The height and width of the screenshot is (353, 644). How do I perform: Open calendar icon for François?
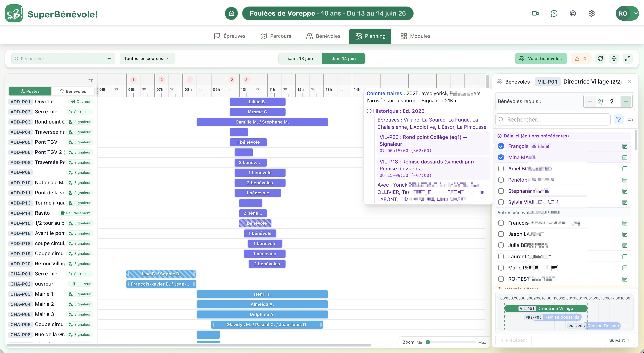click(x=624, y=146)
